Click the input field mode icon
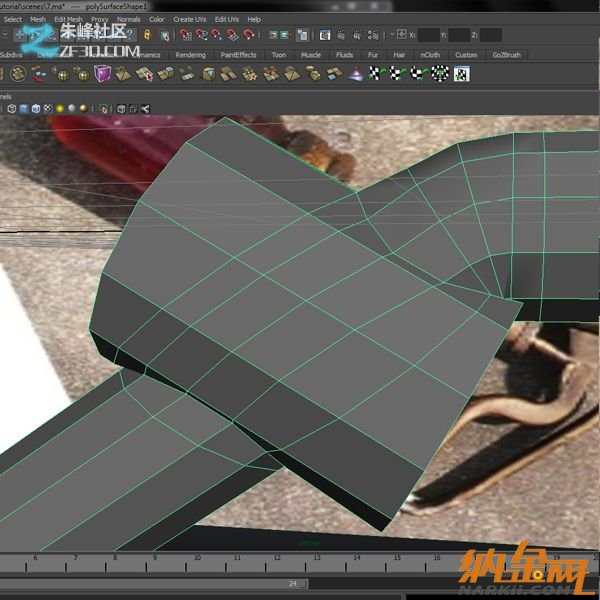Viewport: 600px width, 600px height. 401,35
